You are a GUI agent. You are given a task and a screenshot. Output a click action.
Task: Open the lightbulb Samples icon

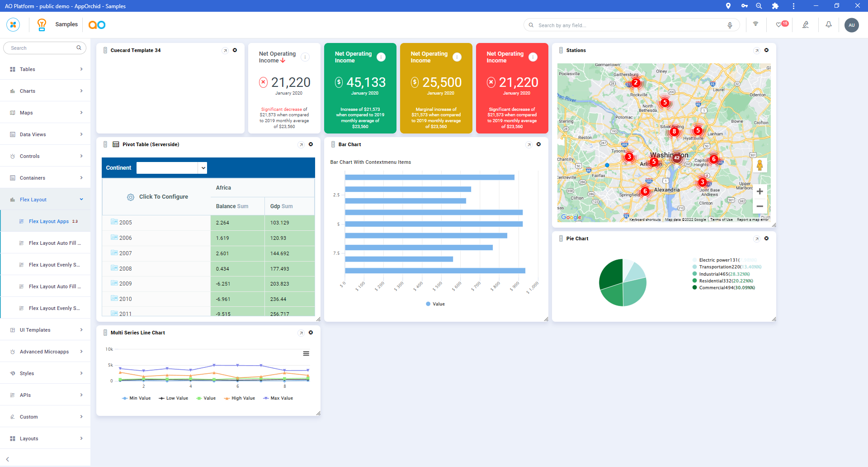tap(42, 25)
